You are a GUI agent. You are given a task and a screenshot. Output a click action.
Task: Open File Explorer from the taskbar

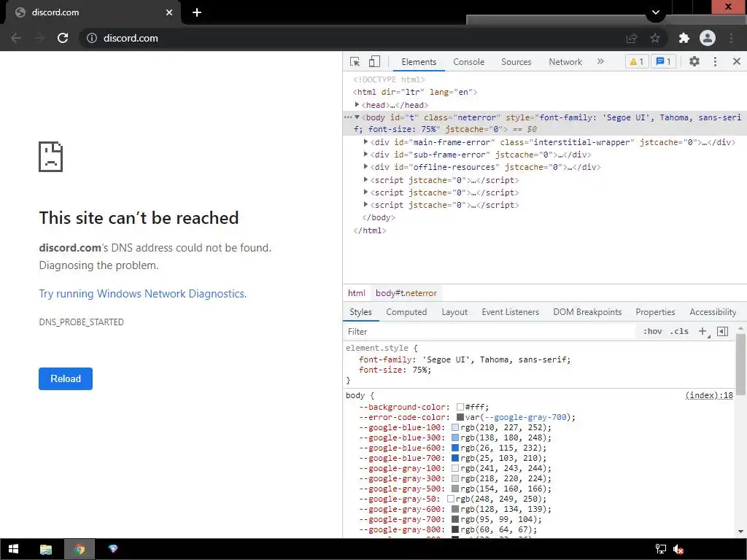coord(46,549)
